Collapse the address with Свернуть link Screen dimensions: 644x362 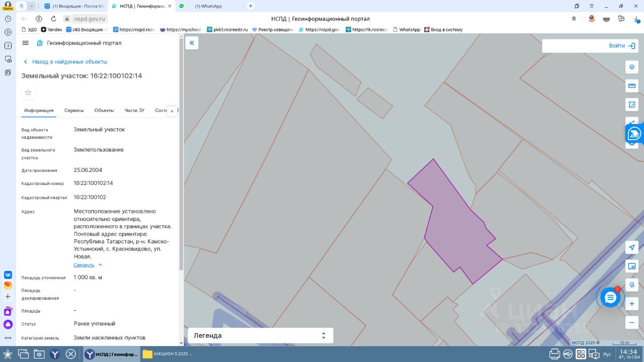click(88, 265)
